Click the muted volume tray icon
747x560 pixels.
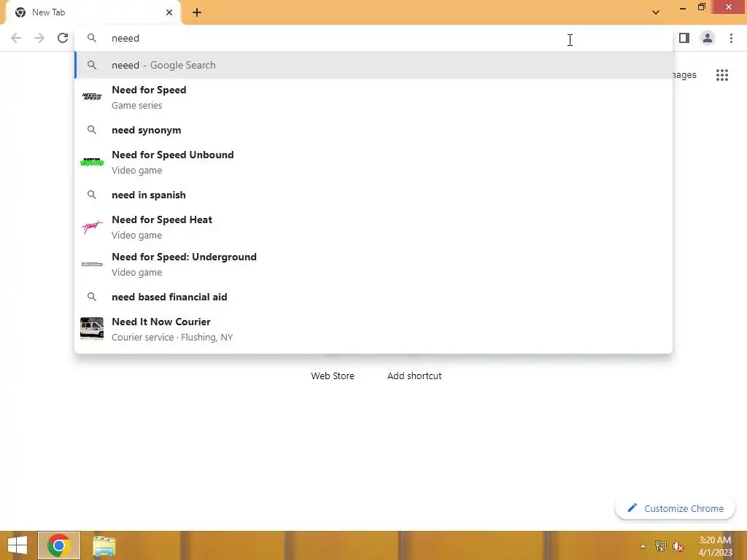678,546
